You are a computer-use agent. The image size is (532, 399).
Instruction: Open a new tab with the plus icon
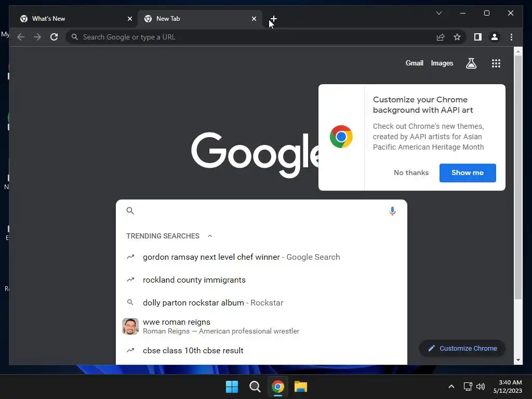coord(273,19)
